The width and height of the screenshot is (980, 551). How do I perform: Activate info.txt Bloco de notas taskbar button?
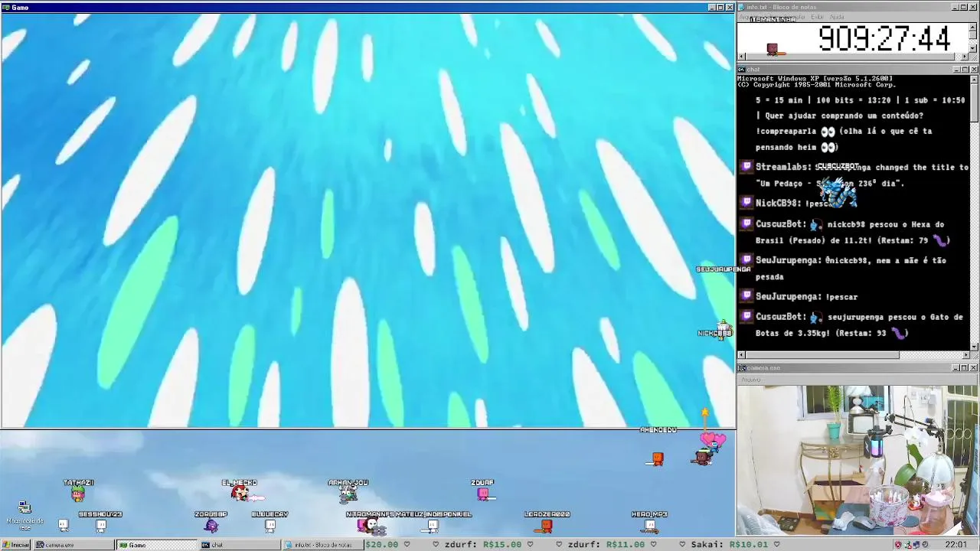[322, 545]
